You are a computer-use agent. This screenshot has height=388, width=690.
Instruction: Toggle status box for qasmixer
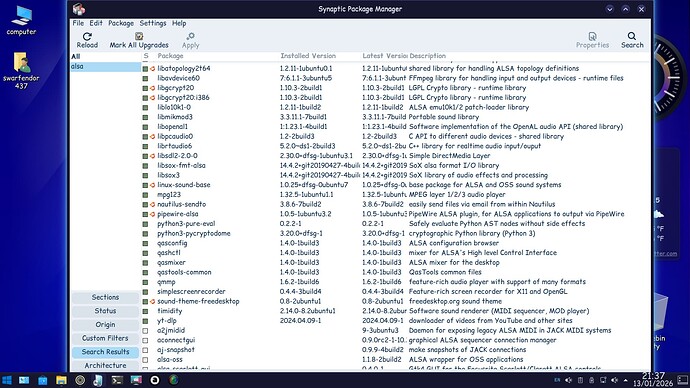tap(145, 263)
